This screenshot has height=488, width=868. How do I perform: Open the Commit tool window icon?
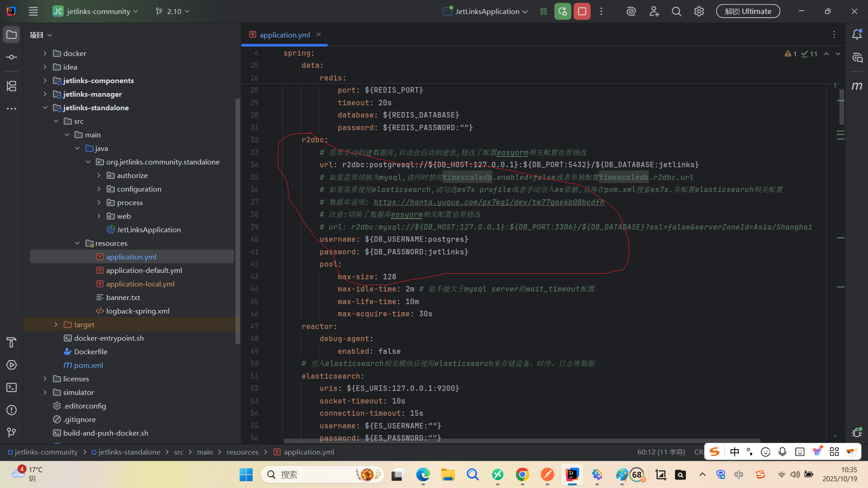[12, 57]
